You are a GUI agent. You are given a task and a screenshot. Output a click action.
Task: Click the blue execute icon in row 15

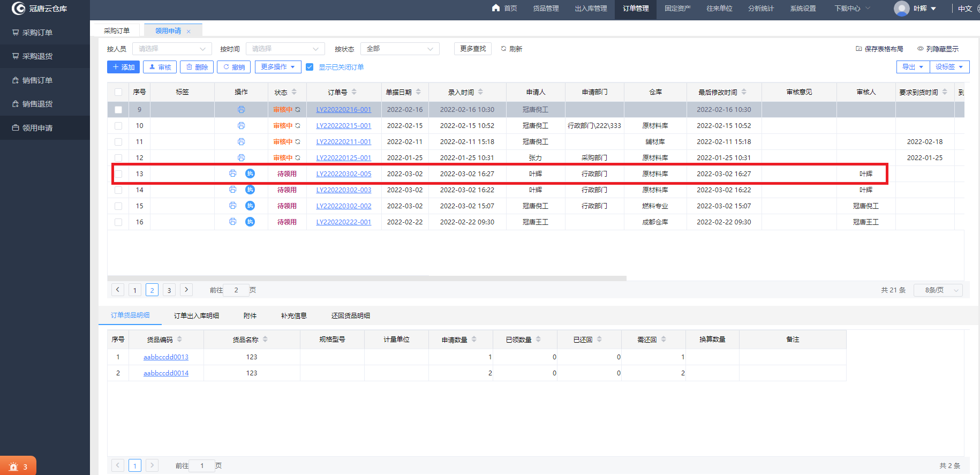[x=250, y=206]
